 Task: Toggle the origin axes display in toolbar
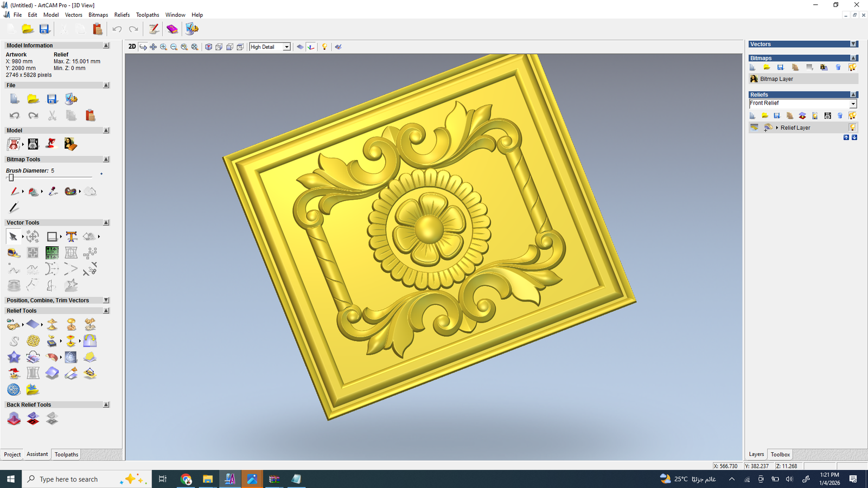311,47
